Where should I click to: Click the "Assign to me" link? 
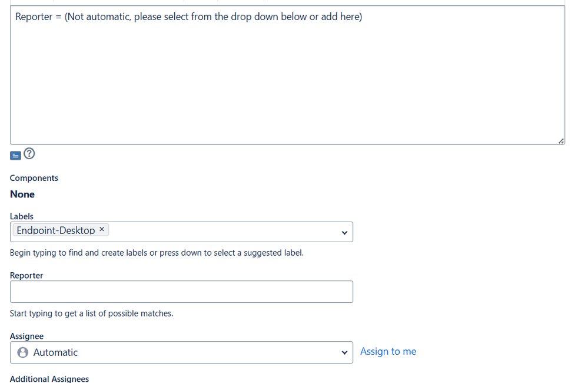click(388, 352)
